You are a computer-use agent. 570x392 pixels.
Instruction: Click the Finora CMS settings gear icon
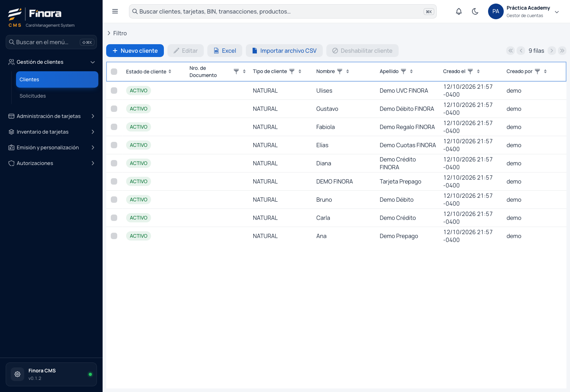(17, 374)
